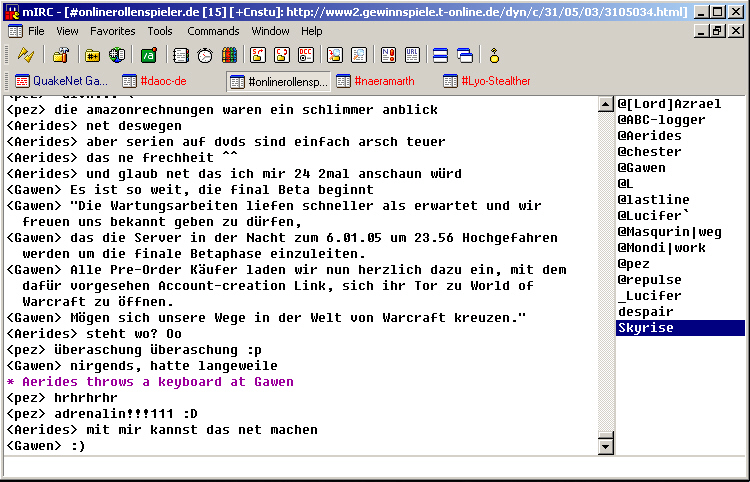Screen dimensions: 750x482
Task: Click the purple 'Aerides throws a keyboard at Gawen' line
Action: (x=150, y=382)
